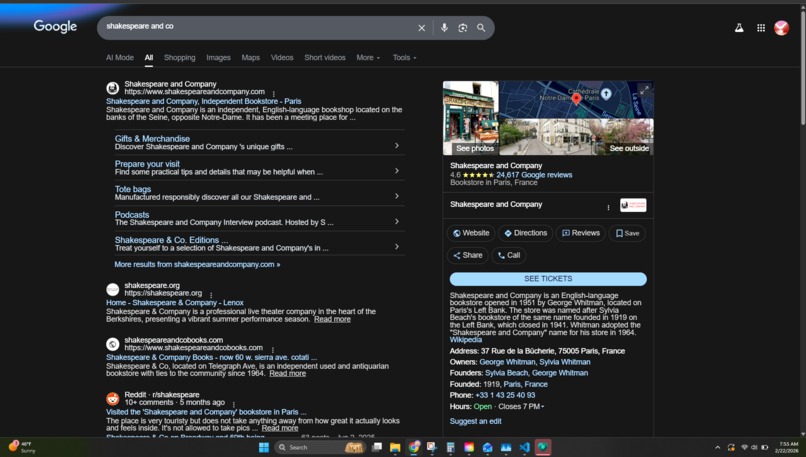Viewport: 806px width, 457px height.
Task: Click the Call button
Action: click(508, 255)
